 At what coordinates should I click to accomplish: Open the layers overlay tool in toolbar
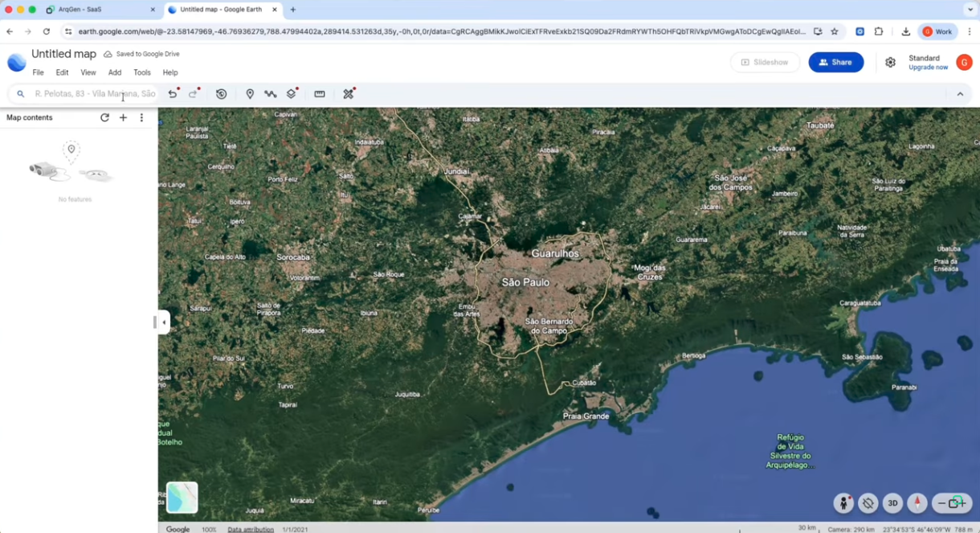[x=292, y=94]
